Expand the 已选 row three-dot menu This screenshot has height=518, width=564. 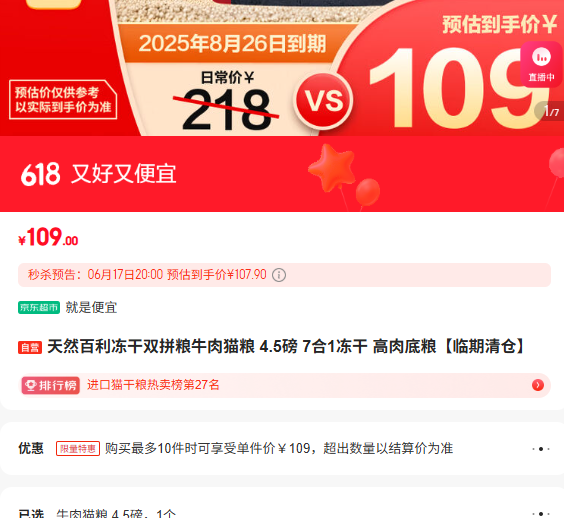pyautogui.click(x=541, y=514)
